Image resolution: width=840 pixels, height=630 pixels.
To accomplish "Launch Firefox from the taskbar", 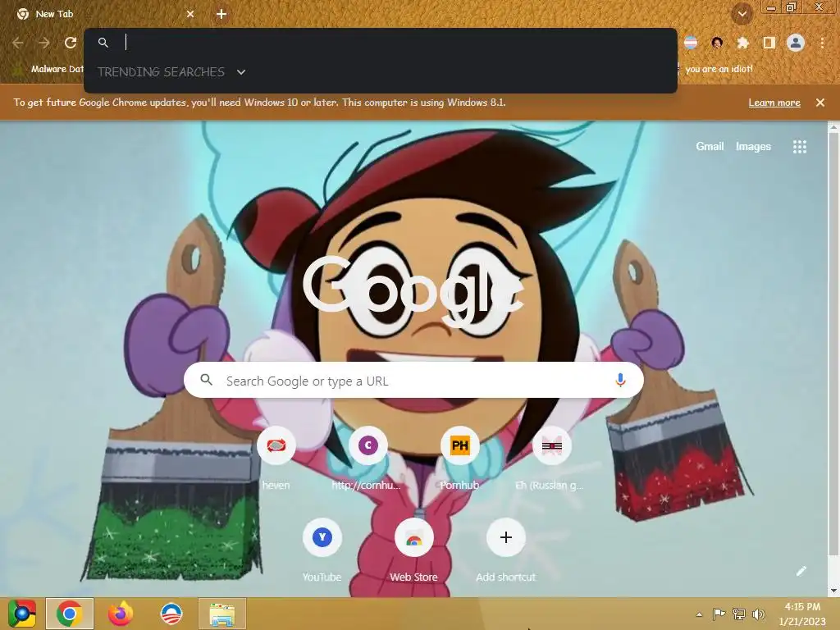I will [121, 614].
